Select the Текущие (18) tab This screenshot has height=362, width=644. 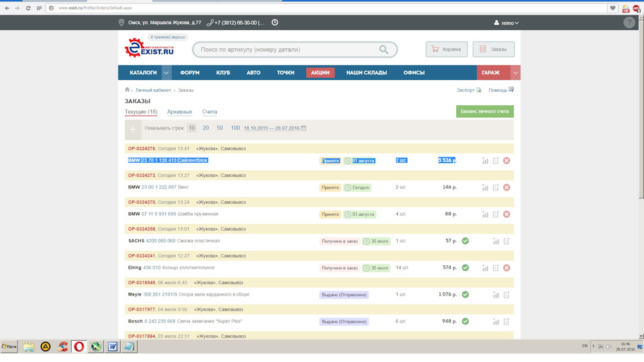click(x=141, y=112)
